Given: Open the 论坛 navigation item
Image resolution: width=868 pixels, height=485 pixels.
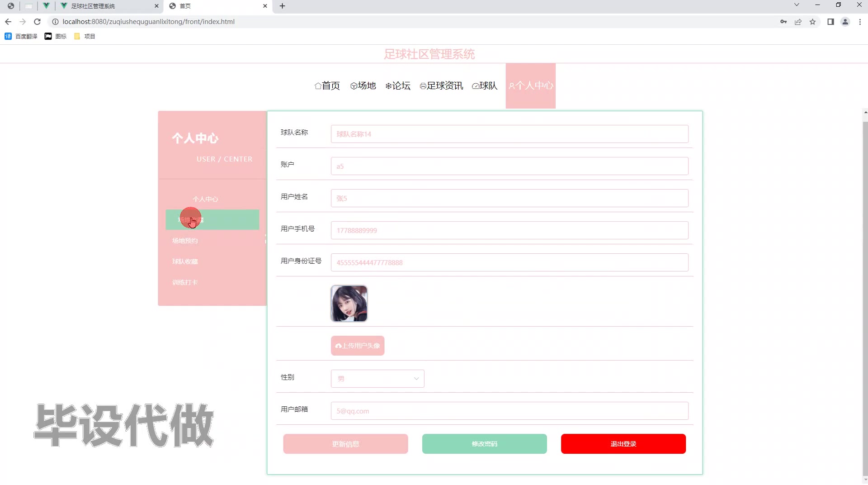Looking at the screenshot, I should coord(398,86).
